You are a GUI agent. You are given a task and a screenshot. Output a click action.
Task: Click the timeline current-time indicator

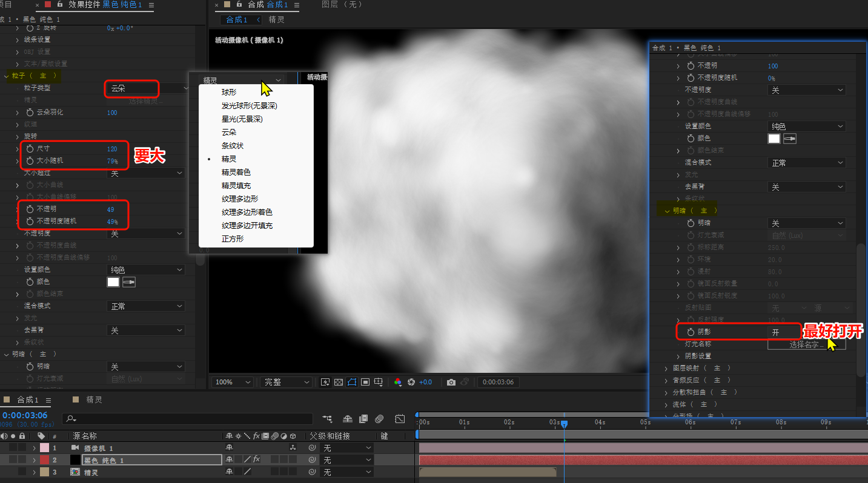click(564, 424)
